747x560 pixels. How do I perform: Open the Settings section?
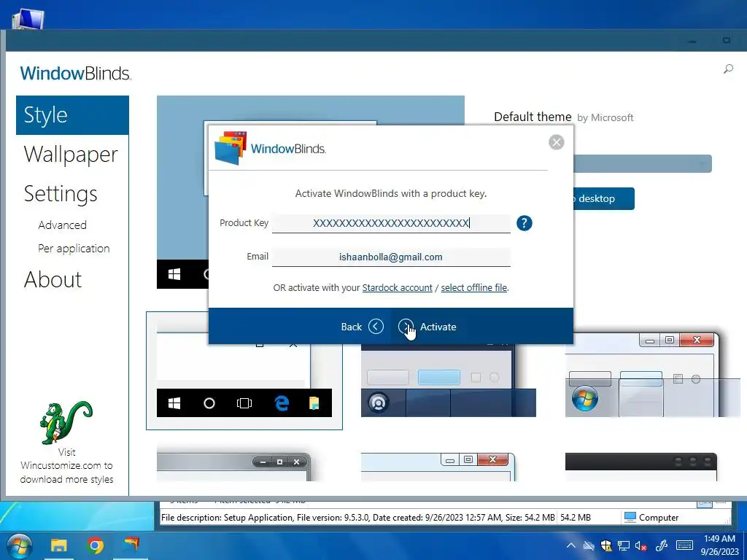[x=61, y=194]
